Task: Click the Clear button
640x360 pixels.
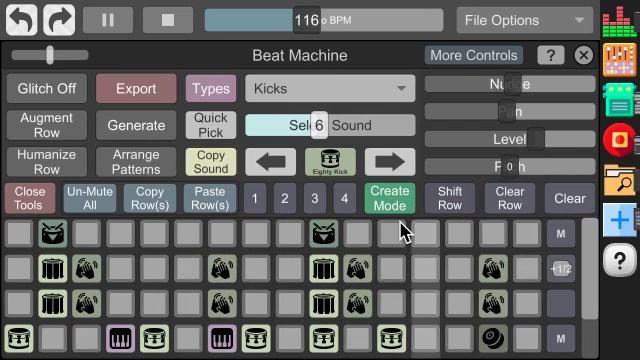Action: (x=570, y=198)
